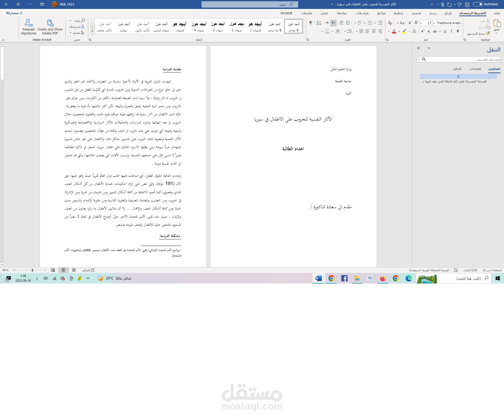Toggle left-to-right text direction
Viewport: 504px width, 420px height.
tap(327, 23)
